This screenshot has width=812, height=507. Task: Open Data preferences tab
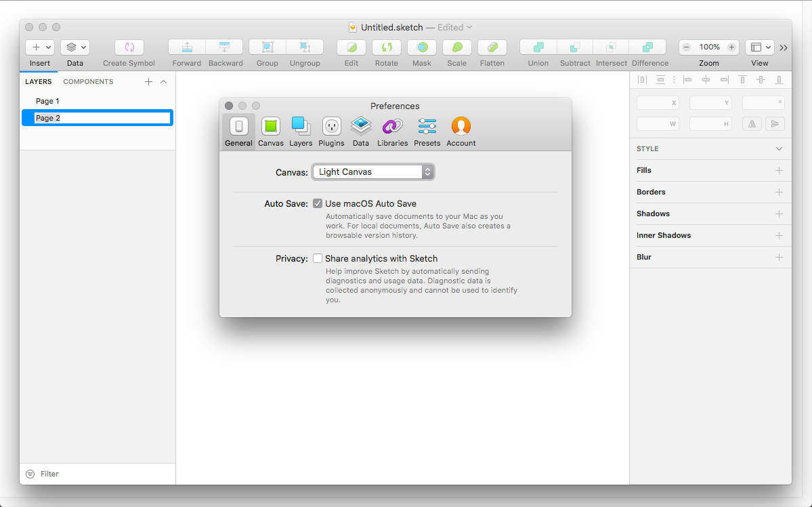tap(361, 132)
